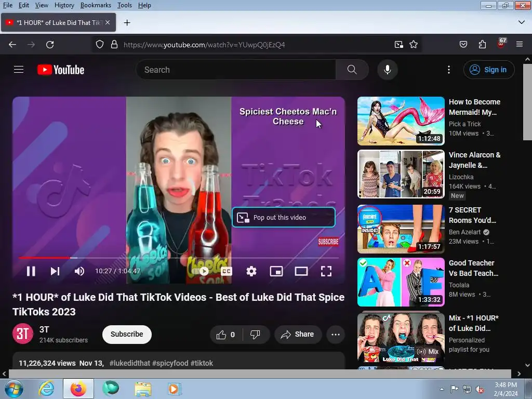Bookmark this page with star
This screenshot has width=532, height=399.
pos(414,45)
